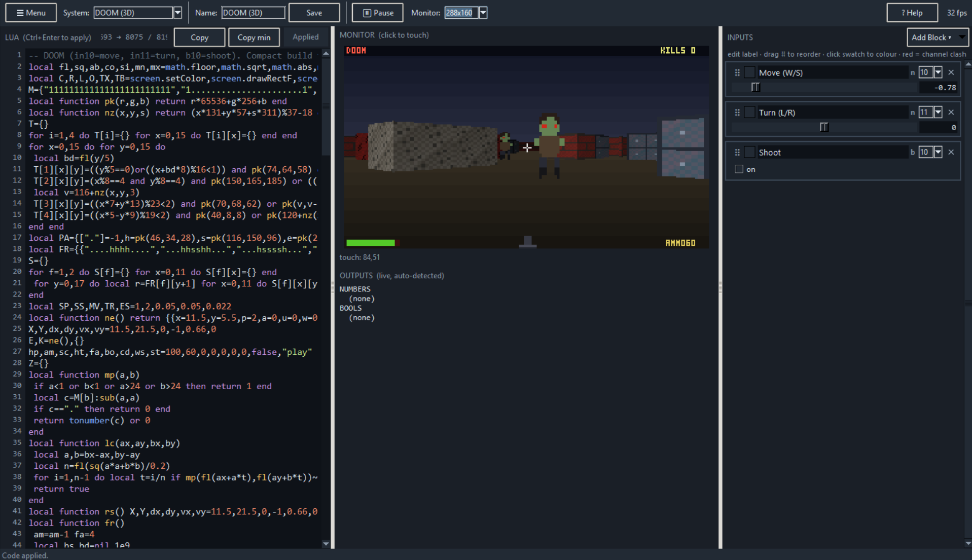Click the BOOLS outputs heading
Screen dimensions: 972x560
tap(350, 308)
